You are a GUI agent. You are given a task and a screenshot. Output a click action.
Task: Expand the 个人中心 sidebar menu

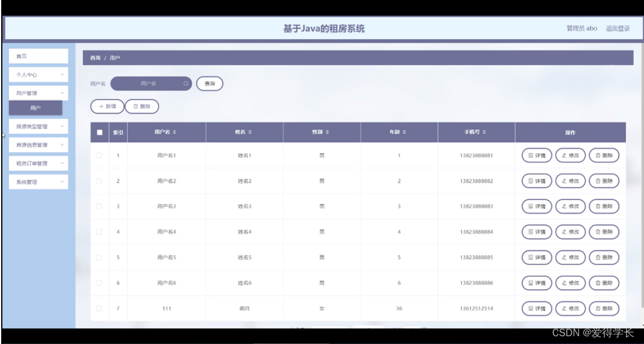coord(38,75)
